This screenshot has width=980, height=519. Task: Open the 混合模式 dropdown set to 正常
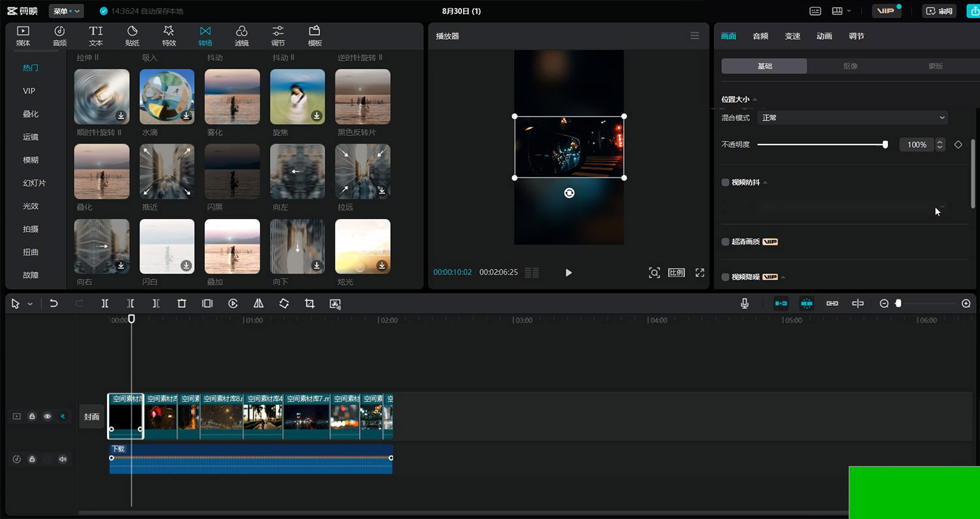pyautogui.click(x=853, y=118)
